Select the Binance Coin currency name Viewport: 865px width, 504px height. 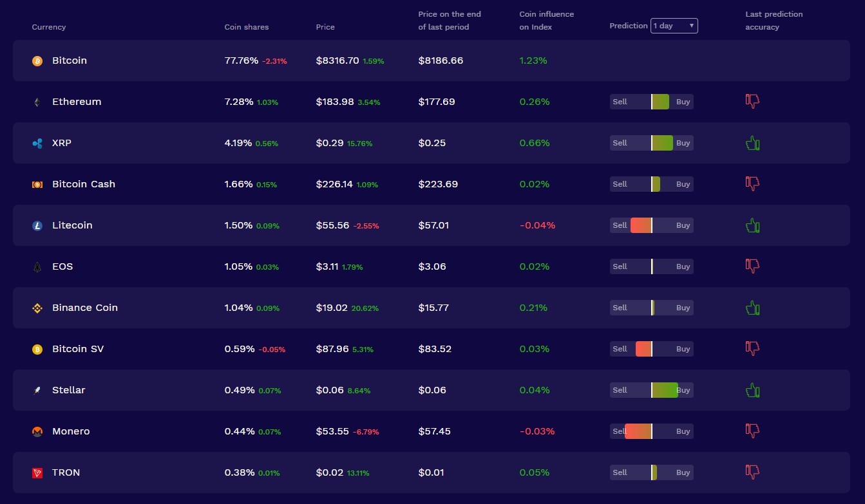tap(85, 308)
